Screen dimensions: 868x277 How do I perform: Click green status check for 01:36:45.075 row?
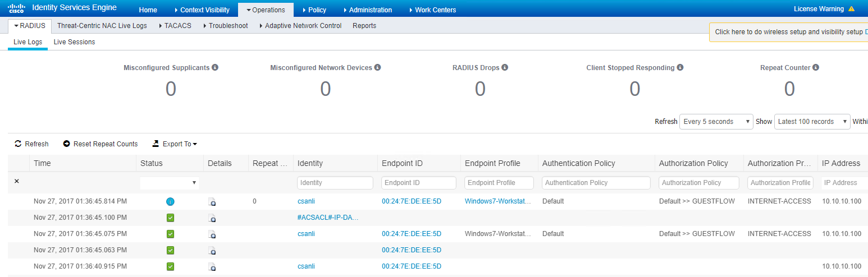click(170, 234)
